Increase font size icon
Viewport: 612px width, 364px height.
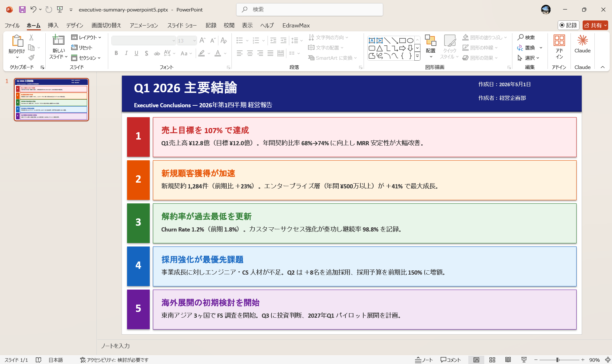click(x=202, y=41)
